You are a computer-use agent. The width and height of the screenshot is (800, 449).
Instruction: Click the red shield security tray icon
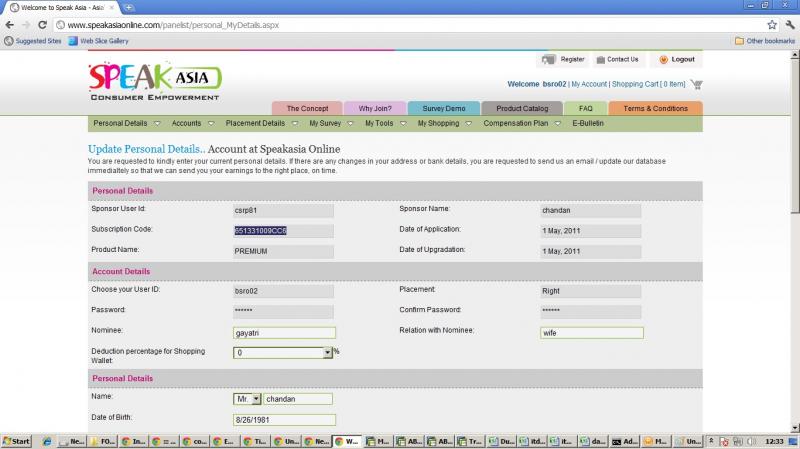pos(724,442)
